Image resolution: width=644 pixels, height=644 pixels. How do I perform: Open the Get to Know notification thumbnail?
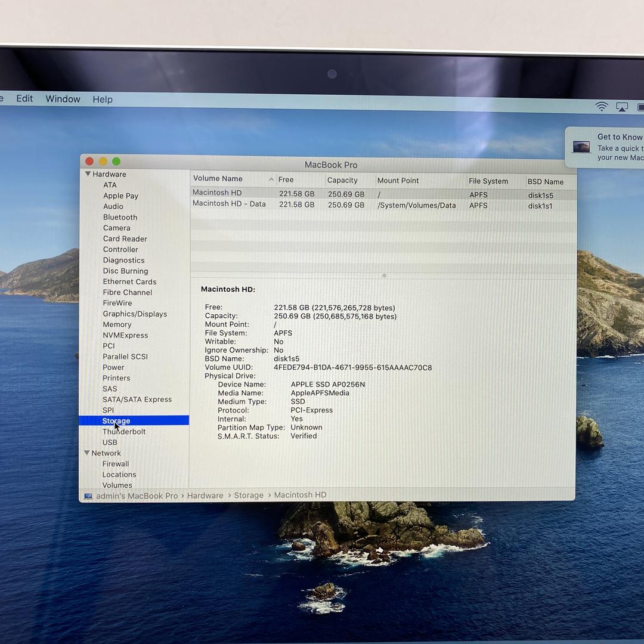(581, 147)
